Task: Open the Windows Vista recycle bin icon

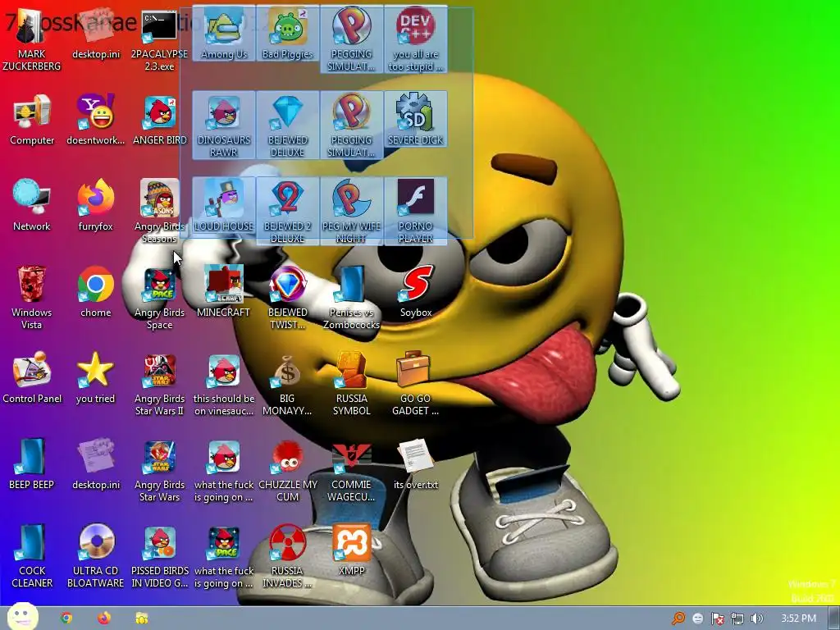Action: [32, 297]
